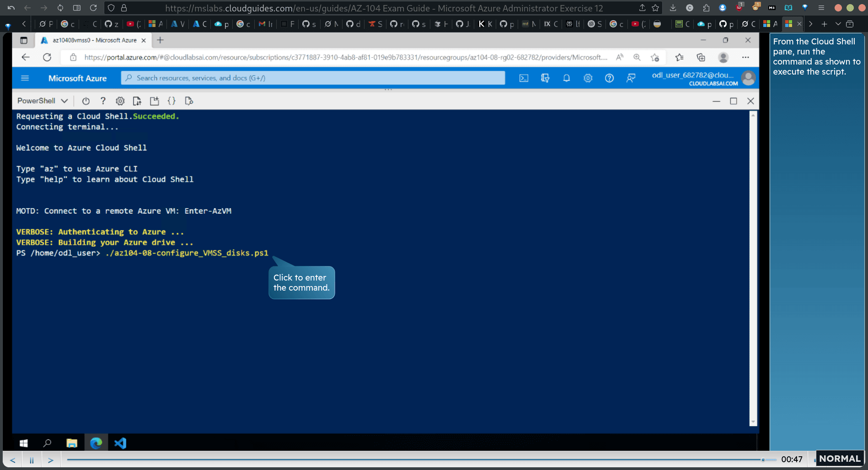This screenshot has height=470, width=868.
Task: Refresh the Edge page
Action: tap(47, 57)
